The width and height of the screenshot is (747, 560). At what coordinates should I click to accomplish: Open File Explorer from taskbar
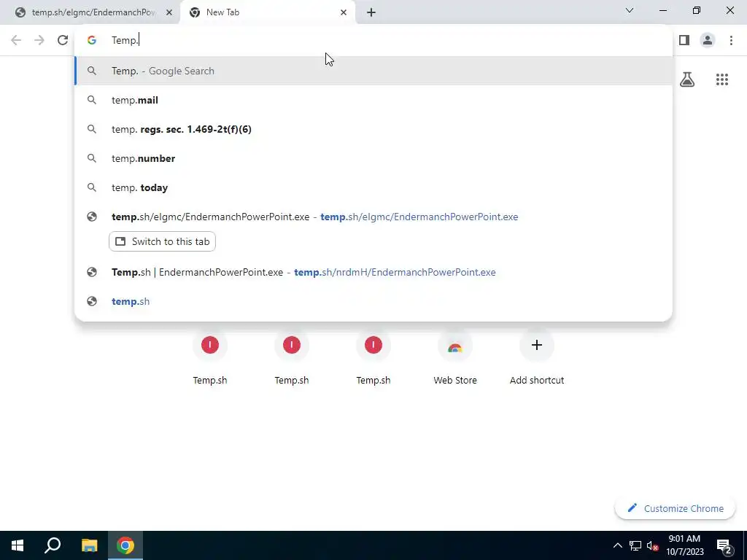tap(89, 545)
